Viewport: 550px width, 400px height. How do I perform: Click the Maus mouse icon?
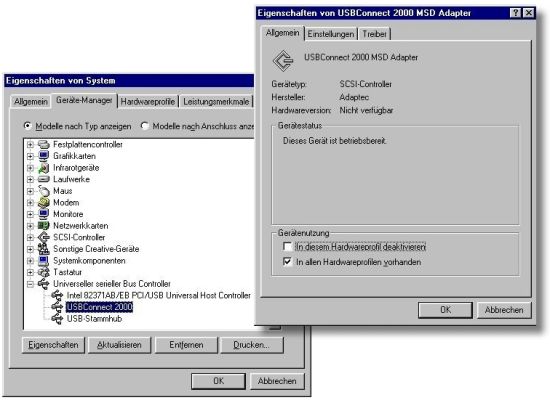[43, 191]
